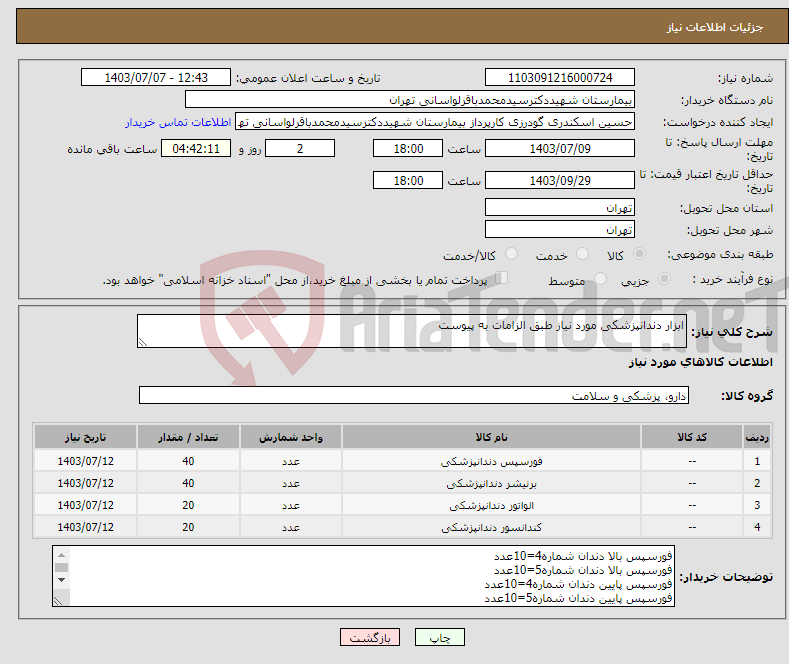Click the تعداد / مقدار column header
The width and height of the screenshot is (789, 664).
click(188, 437)
